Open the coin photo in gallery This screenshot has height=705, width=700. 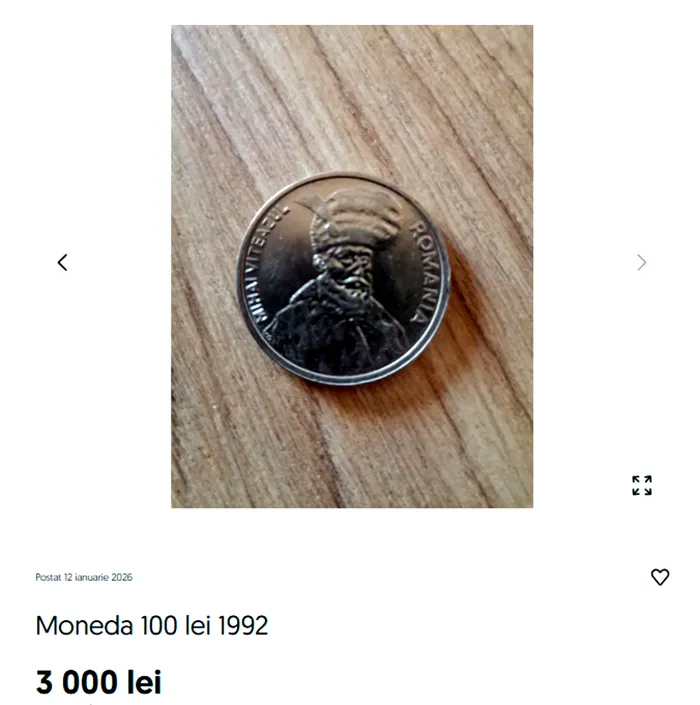(x=352, y=266)
